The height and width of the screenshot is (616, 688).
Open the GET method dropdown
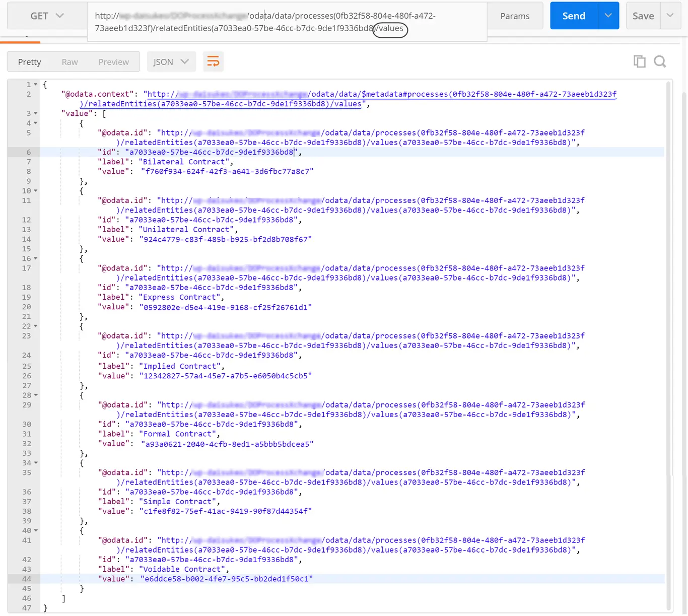pyautogui.click(x=47, y=16)
